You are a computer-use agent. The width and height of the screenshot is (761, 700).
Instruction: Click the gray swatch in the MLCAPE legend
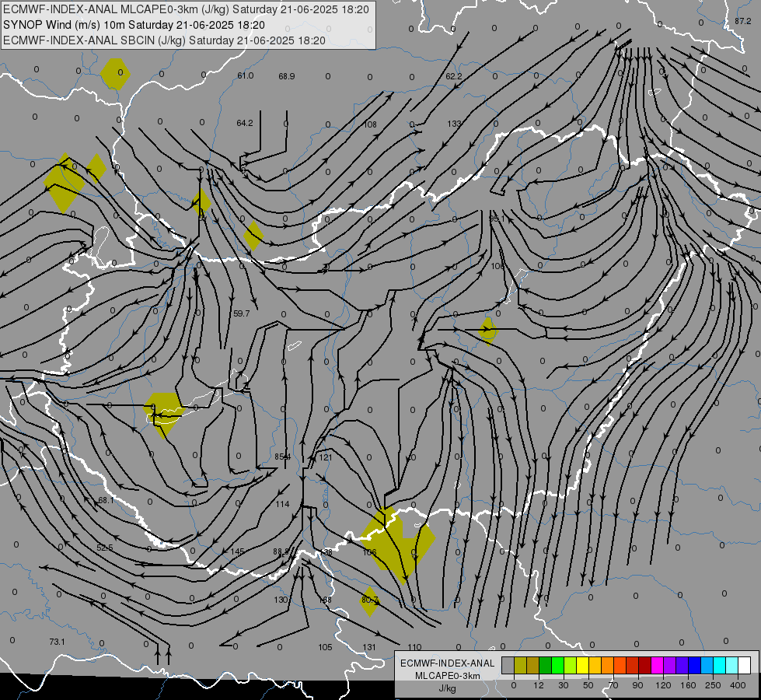click(x=508, y=666)
